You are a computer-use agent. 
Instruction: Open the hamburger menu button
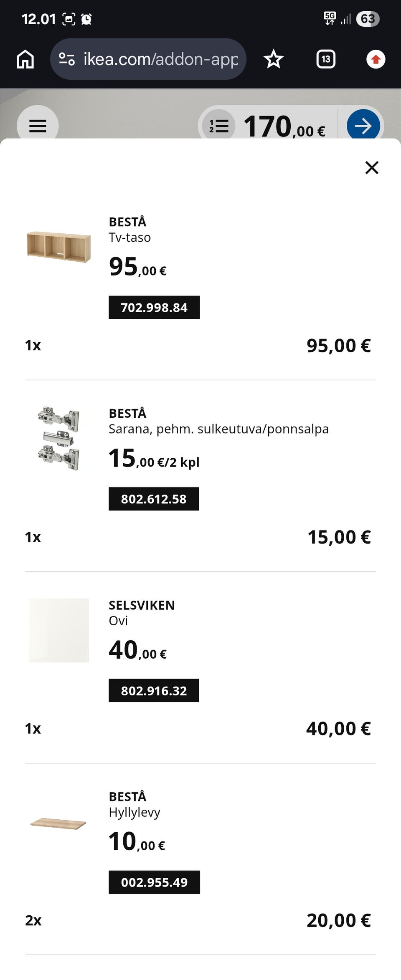click(x=38, y=125)
